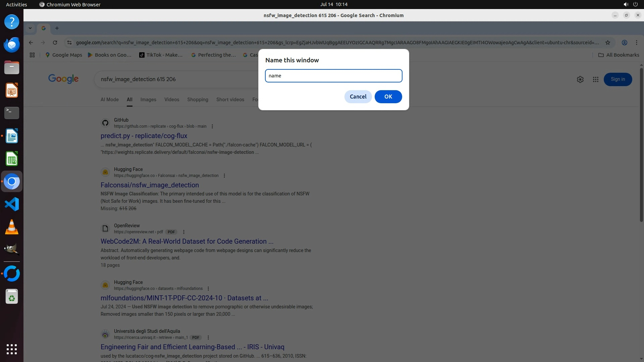Open the Falconsai/nsfw_image_detection result link
The image size is (644, 362).
[150, 185]
